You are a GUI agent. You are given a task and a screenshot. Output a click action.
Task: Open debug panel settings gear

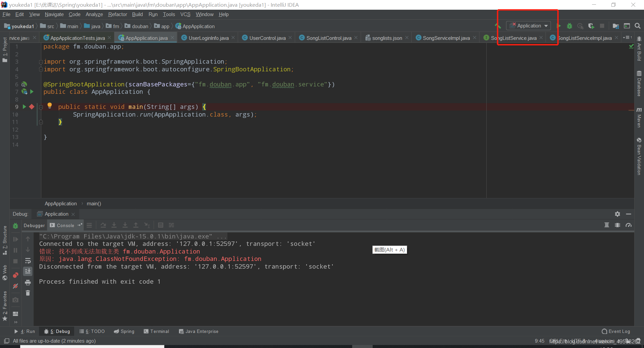click(617, 214)
